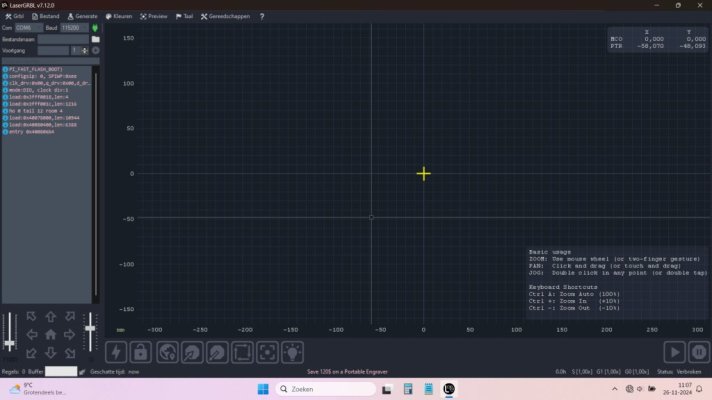712x400 pixels.
Task: Jog right with the right arrow
Action: pos(69,335)
